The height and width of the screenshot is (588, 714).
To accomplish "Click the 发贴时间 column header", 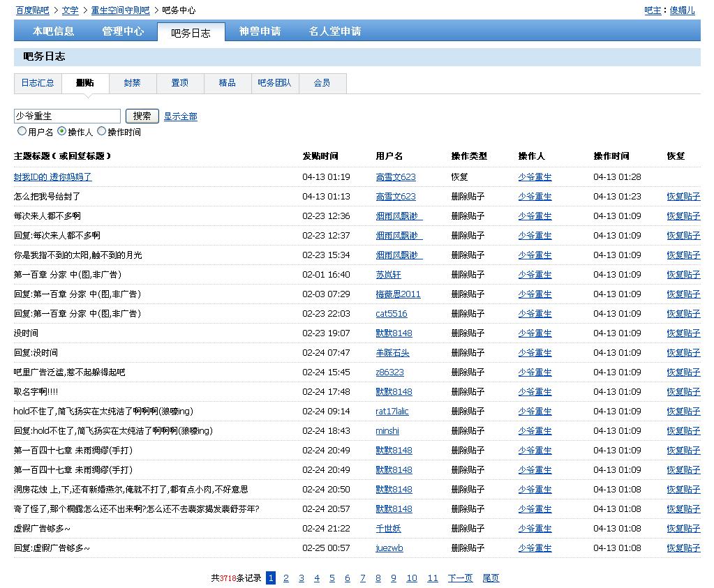I will pyautogui.click(x=320, y=156).
